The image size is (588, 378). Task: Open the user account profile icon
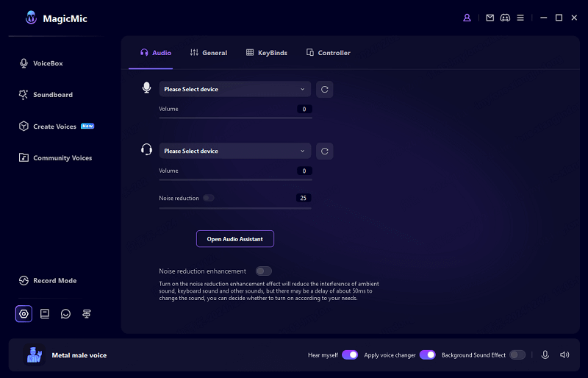click(x=467, y=18)
